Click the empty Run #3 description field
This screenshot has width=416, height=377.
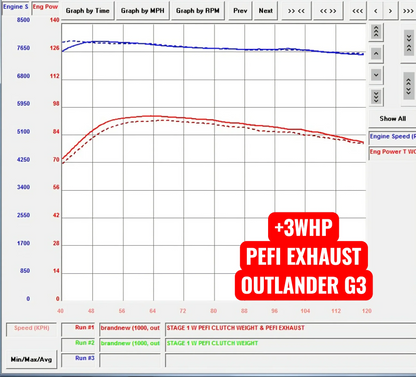[x=291, y=360]
